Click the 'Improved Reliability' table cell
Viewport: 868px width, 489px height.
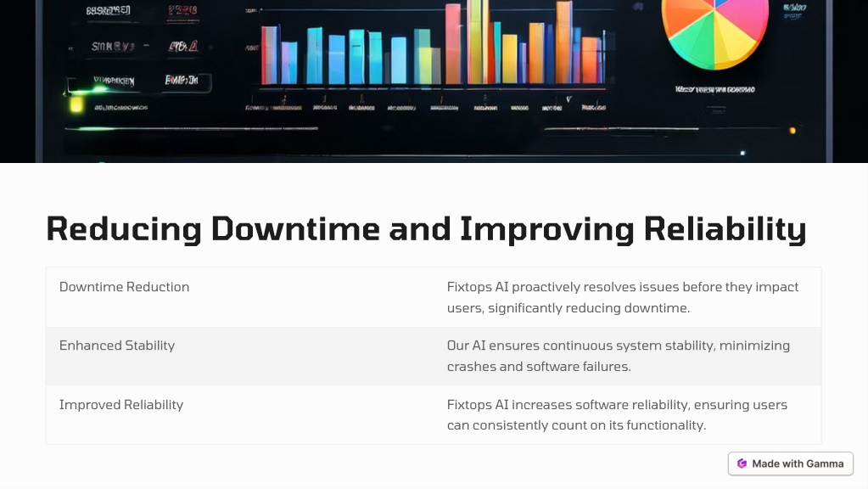click(x=239, y=415)
